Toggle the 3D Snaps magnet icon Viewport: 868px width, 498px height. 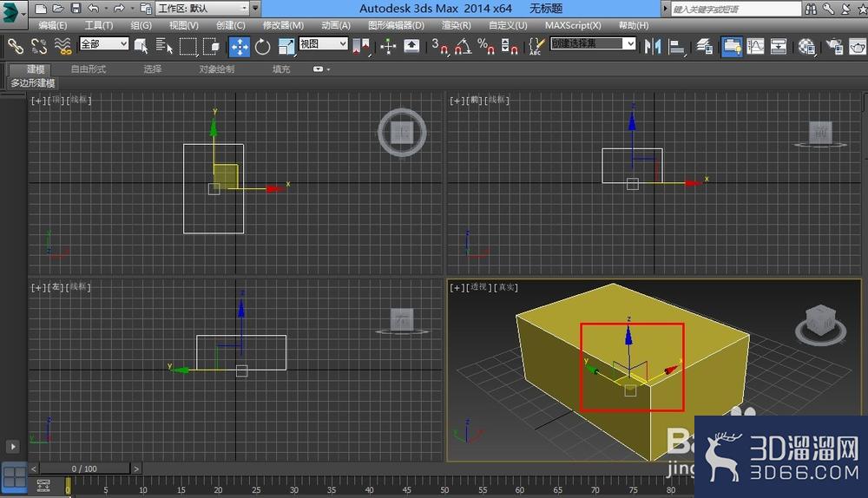pos(440,47)
